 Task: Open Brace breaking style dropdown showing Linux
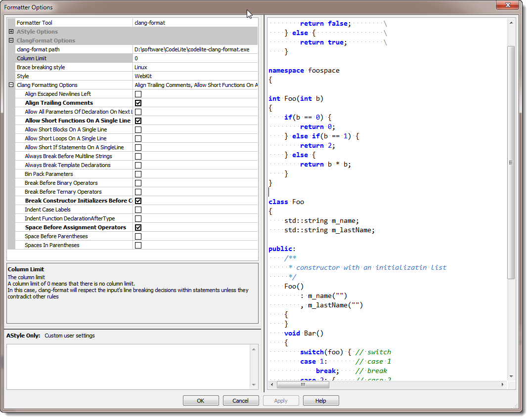(x=195, y=67)
